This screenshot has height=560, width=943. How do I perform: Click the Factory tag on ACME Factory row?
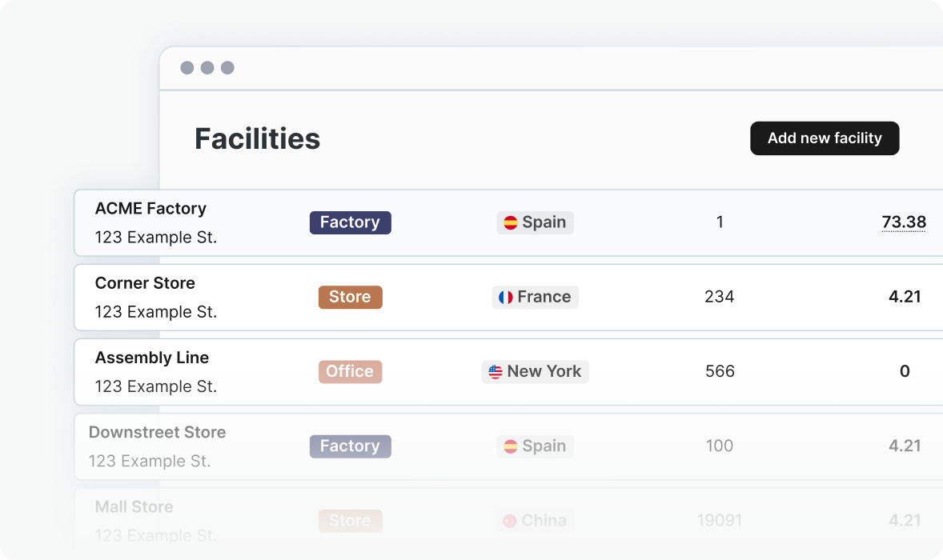pyautogui.click(x=350, y=222)
